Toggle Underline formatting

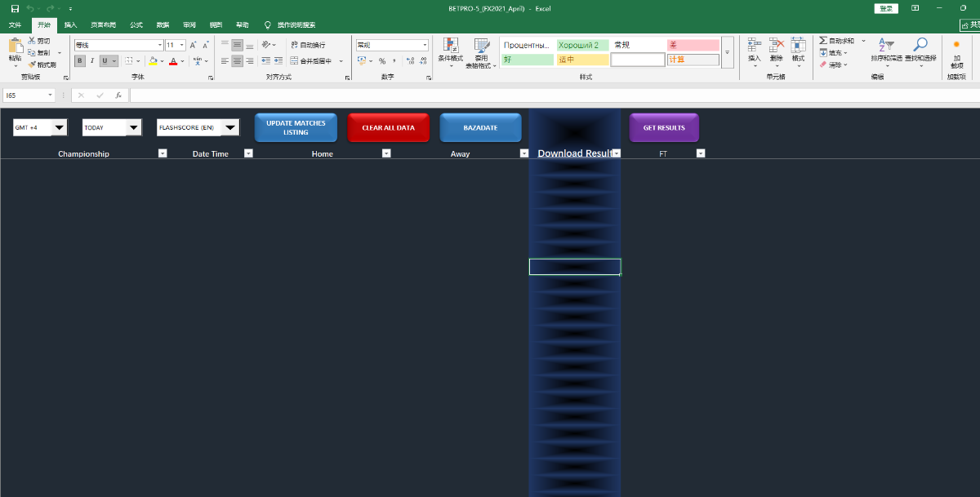click(105, 60)
